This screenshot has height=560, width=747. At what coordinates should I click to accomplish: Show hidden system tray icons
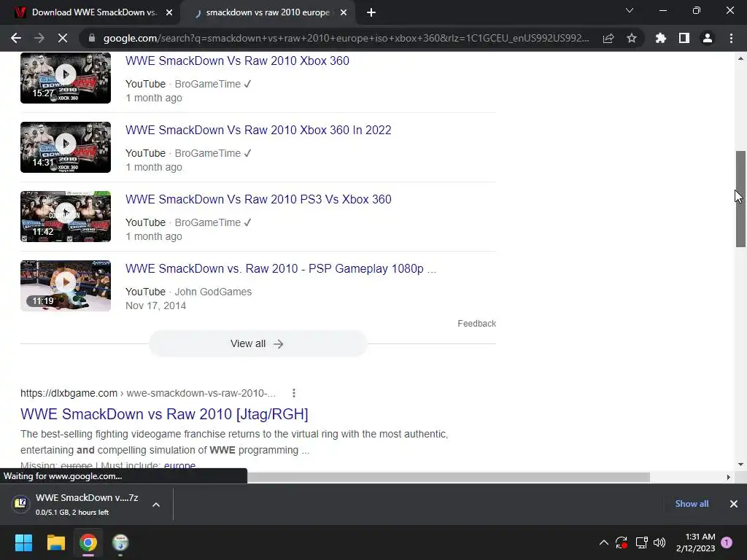(x=603, y=542)
